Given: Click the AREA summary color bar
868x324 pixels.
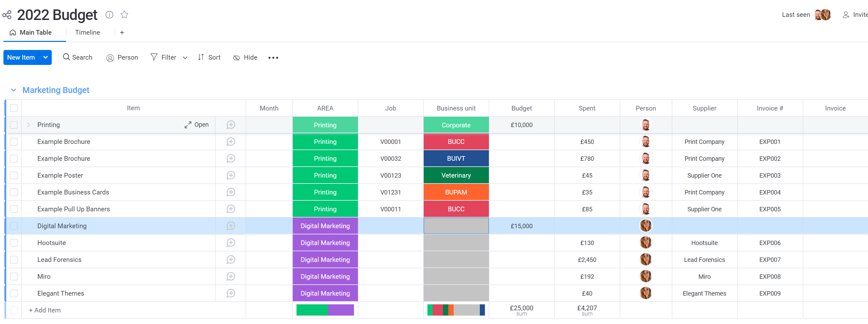Looking at the screenshot, I should click(325, 310).
